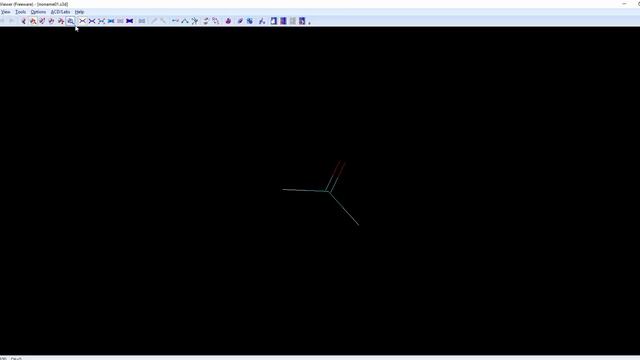Minimize the 3D Viewer window
The image size is (640, 360).
pyautogui.click(x=624, y=4)
